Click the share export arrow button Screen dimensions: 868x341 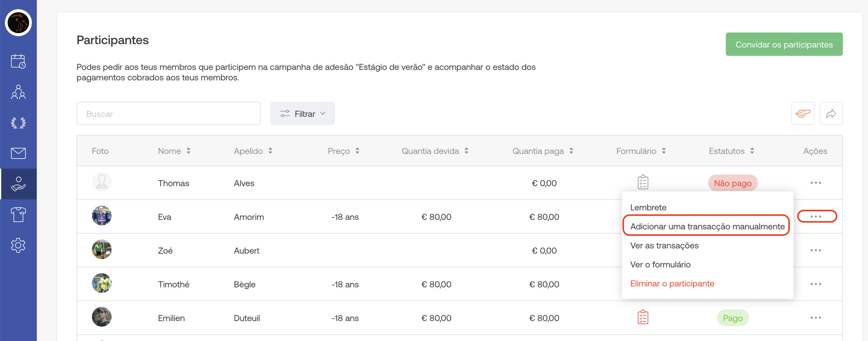[831, 114]
